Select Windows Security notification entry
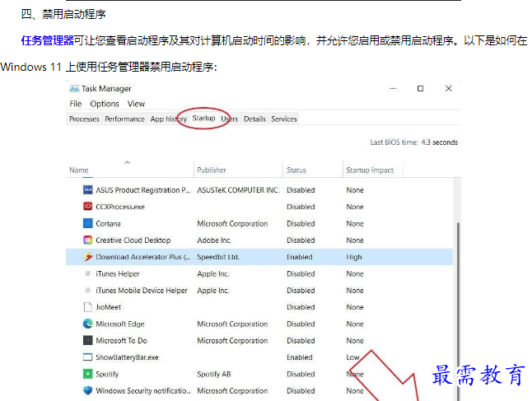 [143, 391]
